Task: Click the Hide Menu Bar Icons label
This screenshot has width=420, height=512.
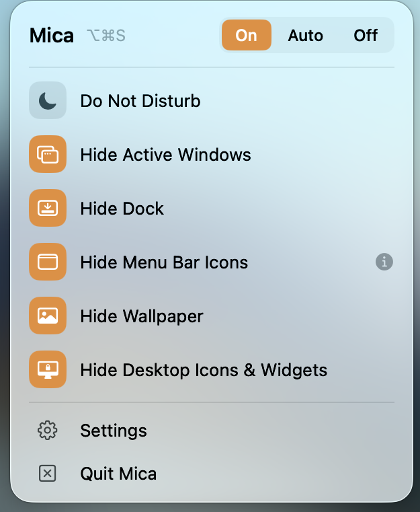Action: (164, 262)
